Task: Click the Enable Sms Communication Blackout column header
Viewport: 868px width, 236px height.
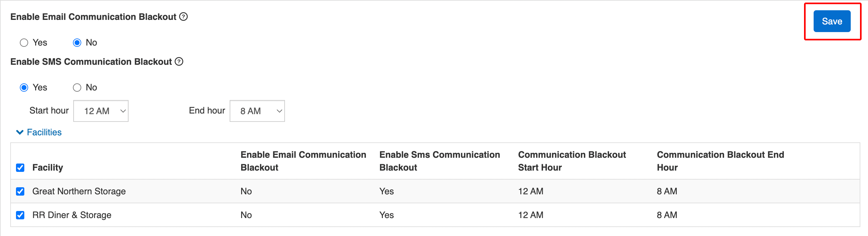Action: point(439,161)
